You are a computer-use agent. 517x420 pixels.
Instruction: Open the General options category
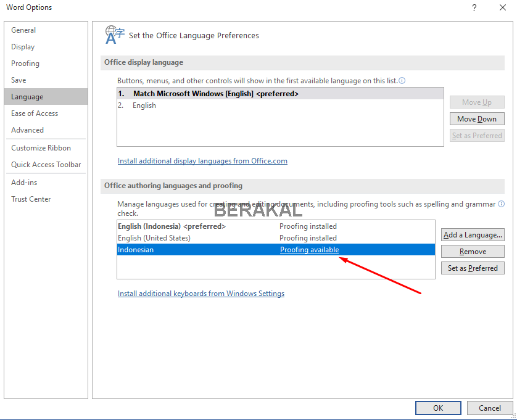click(46, 30)
